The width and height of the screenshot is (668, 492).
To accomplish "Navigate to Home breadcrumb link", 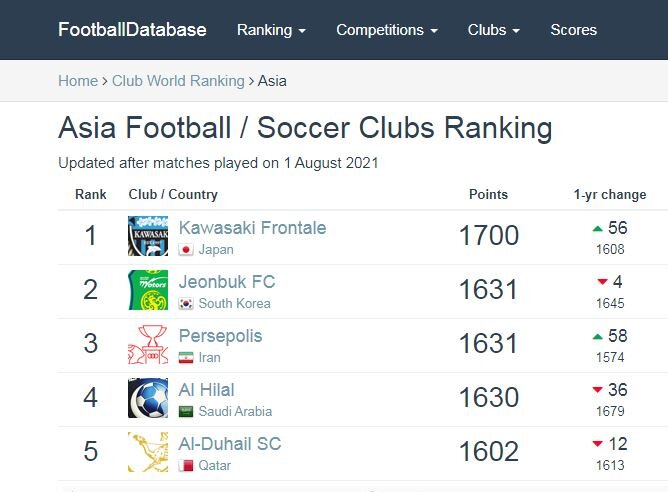I will click(x=78, y=81).
